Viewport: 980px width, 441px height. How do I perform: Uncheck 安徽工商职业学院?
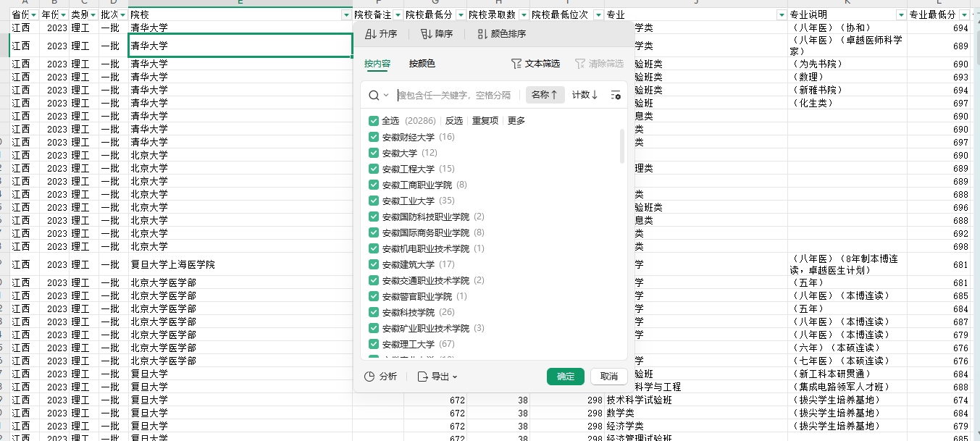[374, 185]
